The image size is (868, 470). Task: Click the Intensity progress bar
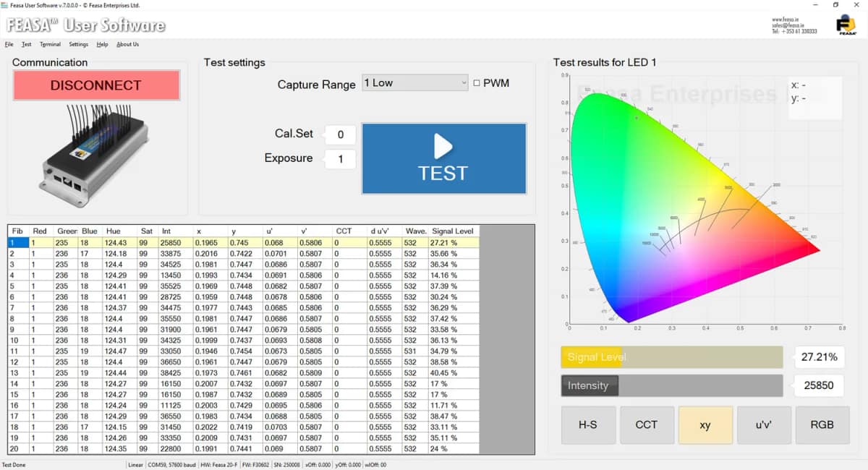[672, 385]
